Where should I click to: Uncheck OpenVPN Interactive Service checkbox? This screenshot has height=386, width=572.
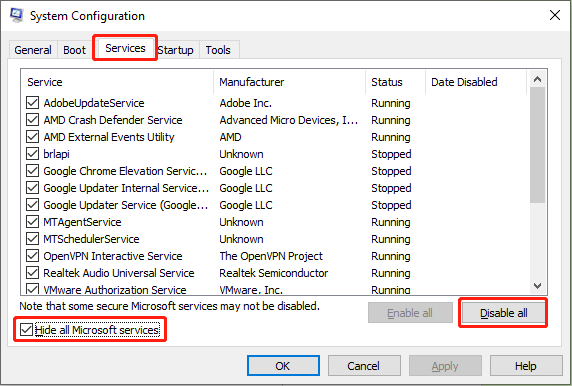pyautogui.click(x=32, y=256)
